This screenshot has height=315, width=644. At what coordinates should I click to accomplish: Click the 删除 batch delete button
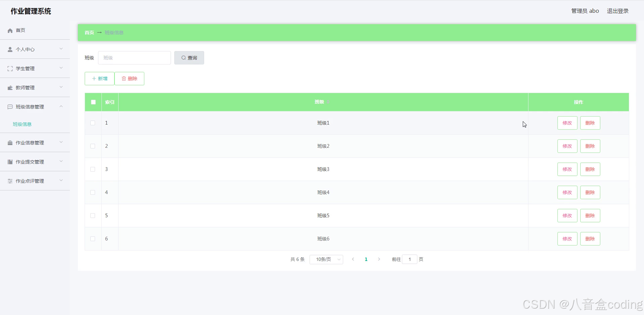(129, 79)
